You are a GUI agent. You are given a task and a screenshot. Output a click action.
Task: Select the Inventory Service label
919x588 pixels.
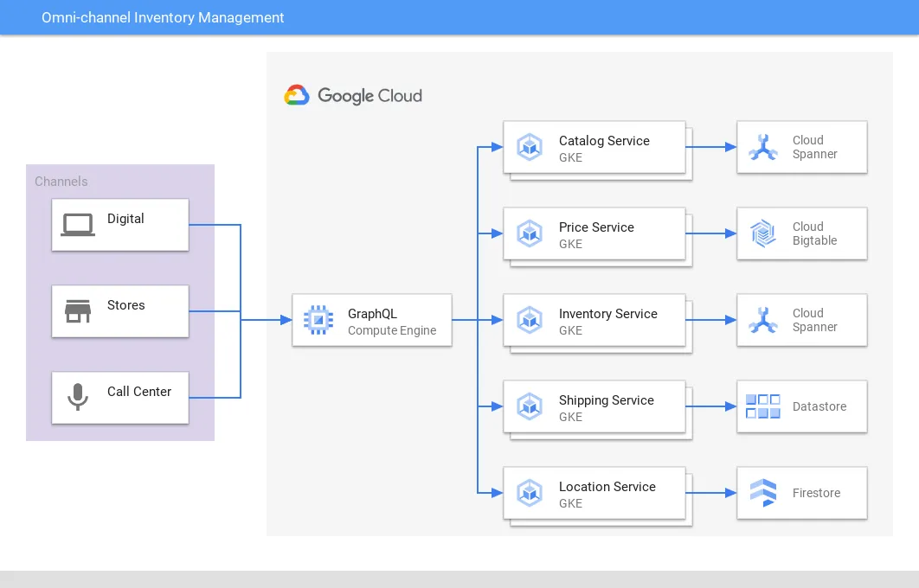[608, 314]
